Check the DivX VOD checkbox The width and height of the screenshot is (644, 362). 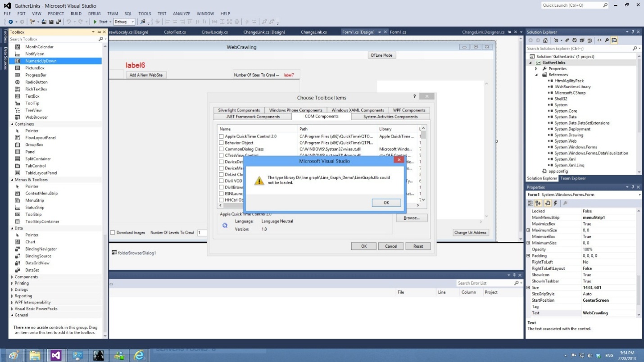(x=221, y=181)
